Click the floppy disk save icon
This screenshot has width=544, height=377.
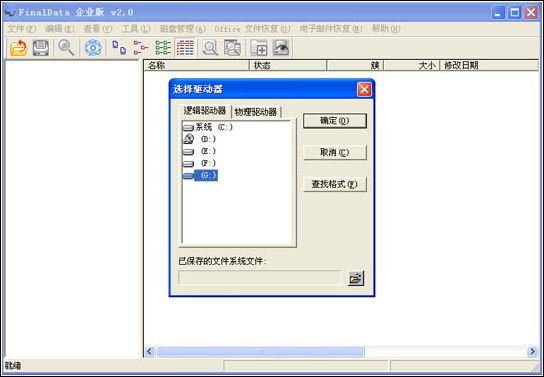point(41,48)
